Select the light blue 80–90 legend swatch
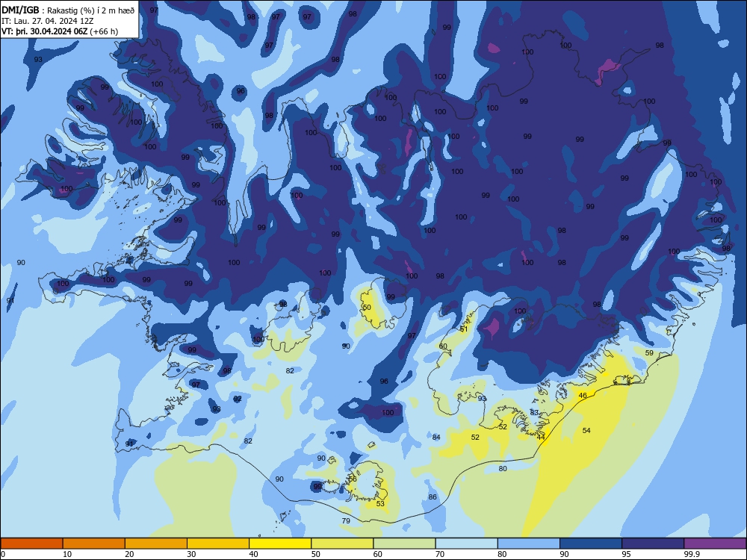Viewport: 747px width, 560px height. tap(529, 544)
